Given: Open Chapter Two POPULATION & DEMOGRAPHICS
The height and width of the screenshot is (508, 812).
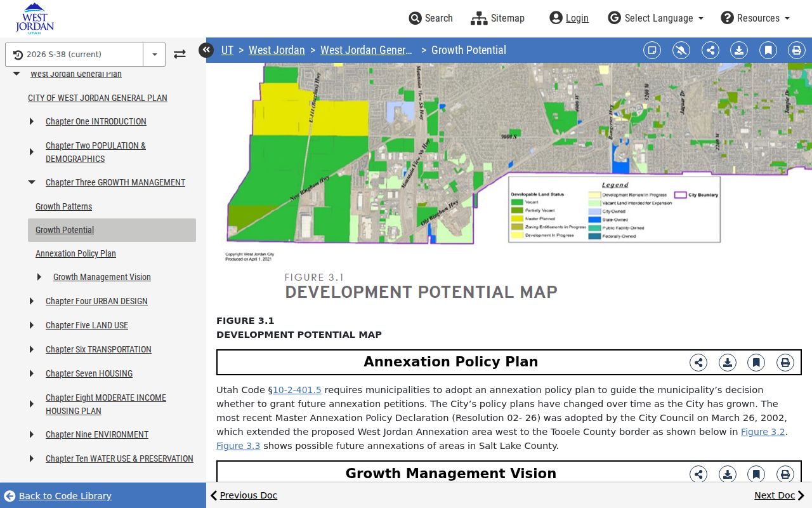Looking at the screenshot, I should coord(96,152).
